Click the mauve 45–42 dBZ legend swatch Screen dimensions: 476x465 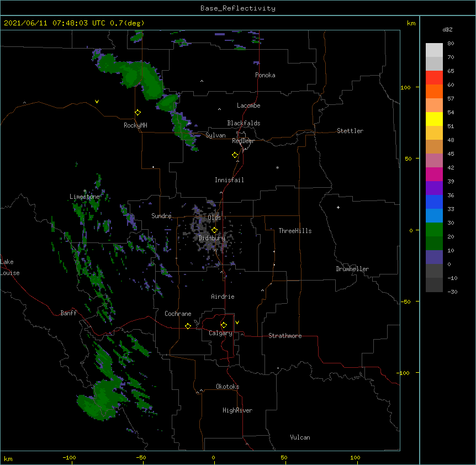(x=434, y=160)
